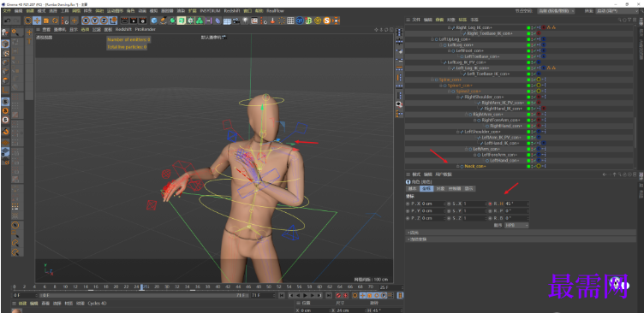Toggle keyframe dot beside P.X field
Image resolution: width=644 pixels, height=313 pixels.
(x=408, y=204)
